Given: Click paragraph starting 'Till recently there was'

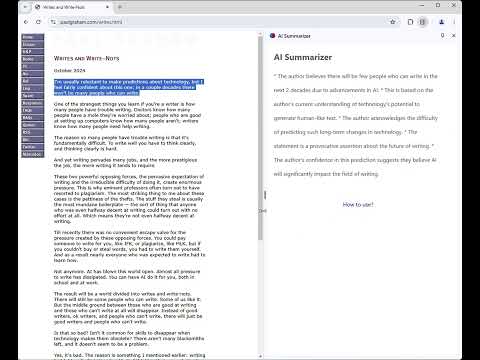Looking at the screenshot, I should click(x=130, y=246).
